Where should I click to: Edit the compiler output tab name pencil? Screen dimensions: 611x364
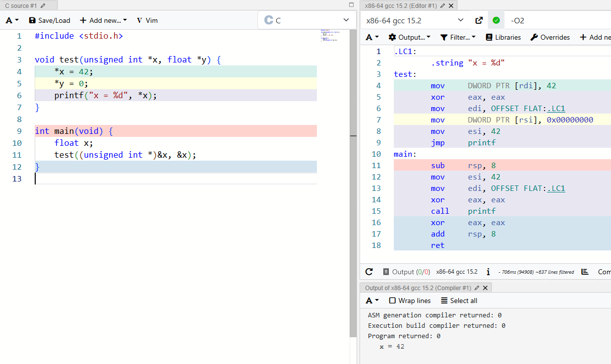pyautogui.click(x=477, y=288)
